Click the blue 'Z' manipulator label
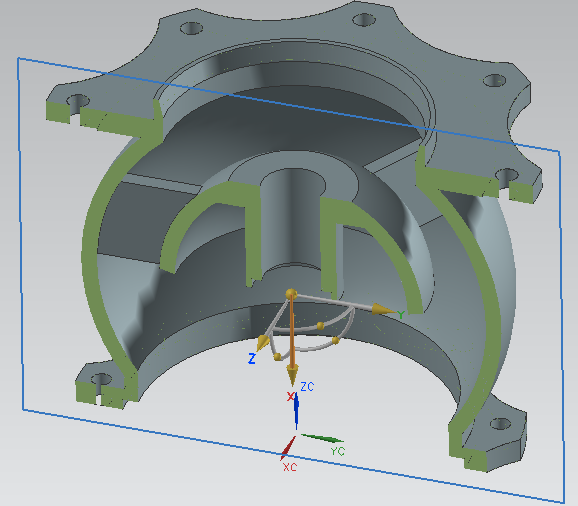Viewport: 578px width, 506px height. [252, 359]
